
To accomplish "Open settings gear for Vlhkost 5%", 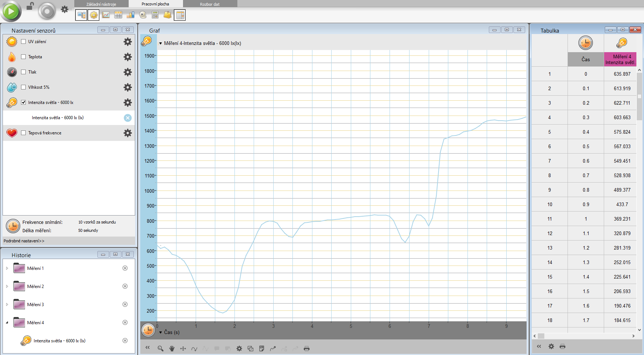I will point(128,87).
